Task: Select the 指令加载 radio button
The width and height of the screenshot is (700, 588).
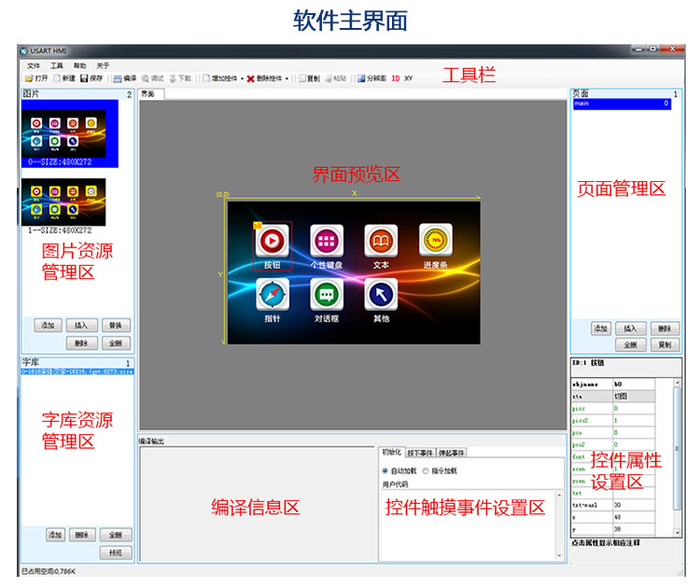Action: point(426,470)
